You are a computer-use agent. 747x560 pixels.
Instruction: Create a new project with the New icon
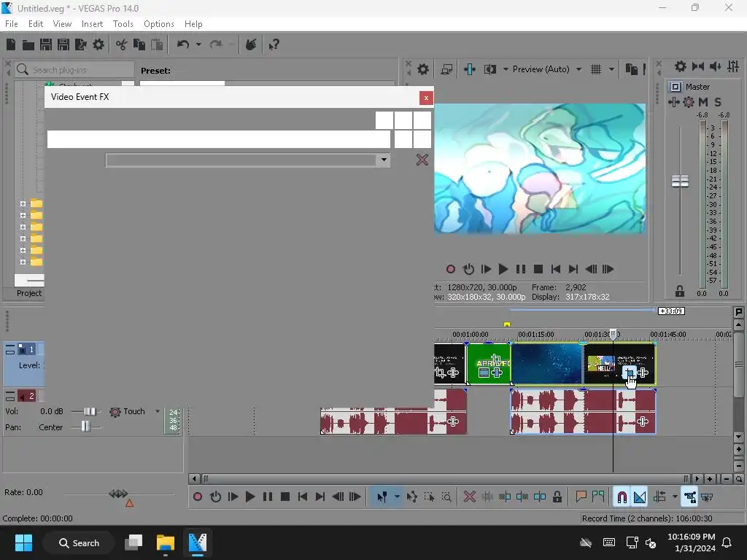point(11,44)
